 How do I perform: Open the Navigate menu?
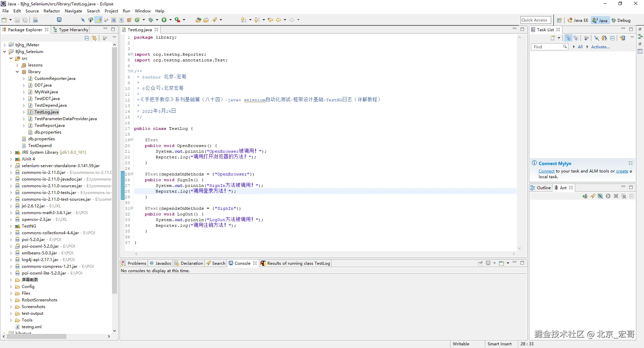pyautogui.click(x=73, y=11)
